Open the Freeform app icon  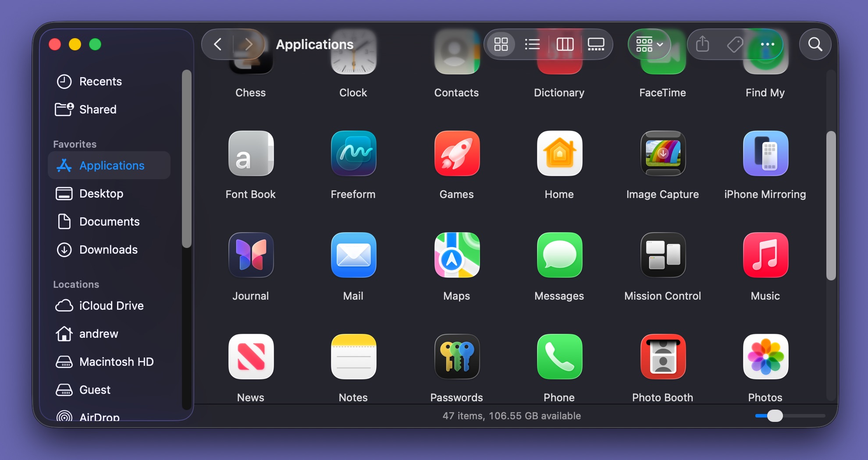353,153
